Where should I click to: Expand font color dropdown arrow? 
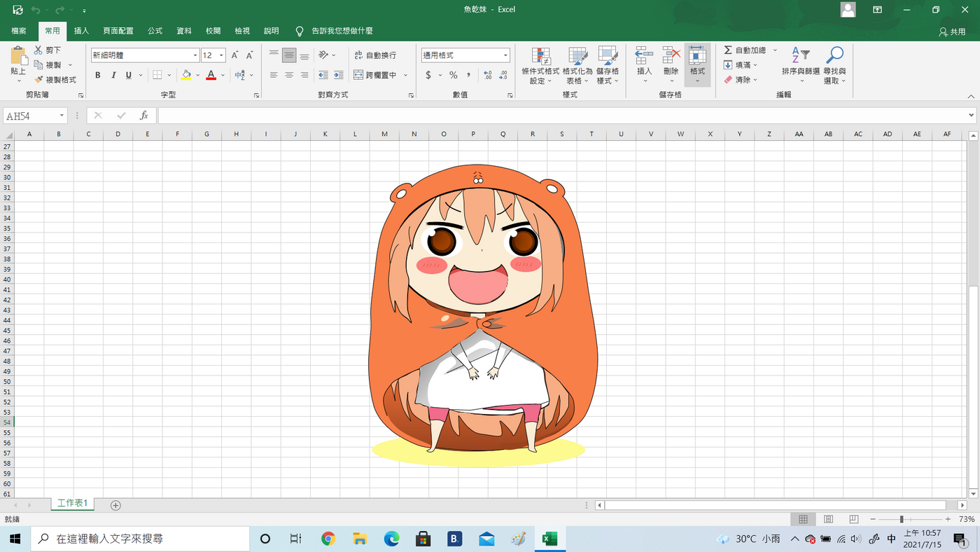tap(223, 75)
